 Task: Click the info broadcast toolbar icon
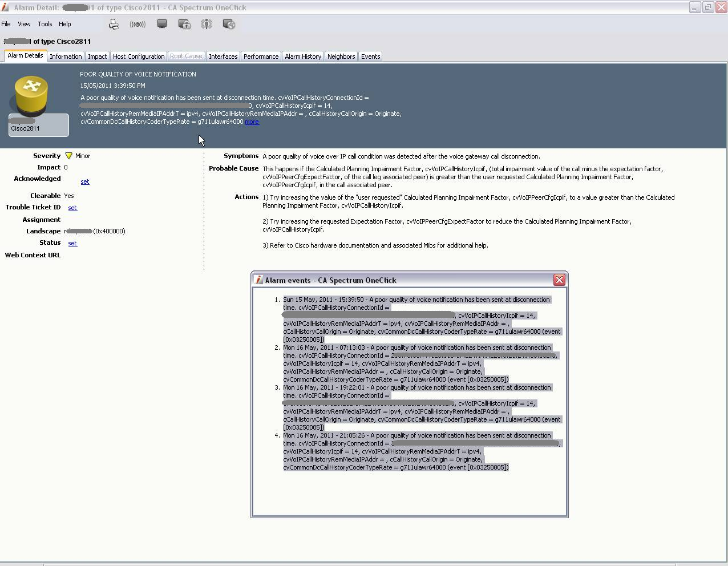(x=207, y=24)
